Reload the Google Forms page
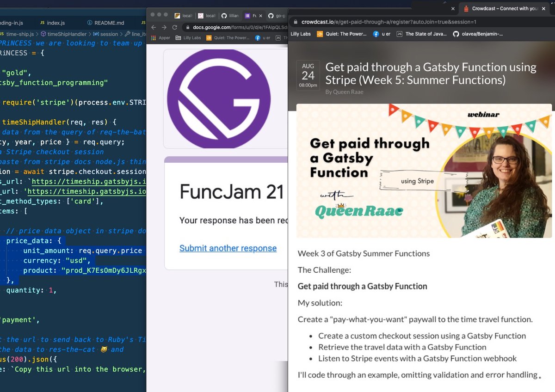Screen dimensions: 555x392 pyautogui.click(x=174, y=27)
